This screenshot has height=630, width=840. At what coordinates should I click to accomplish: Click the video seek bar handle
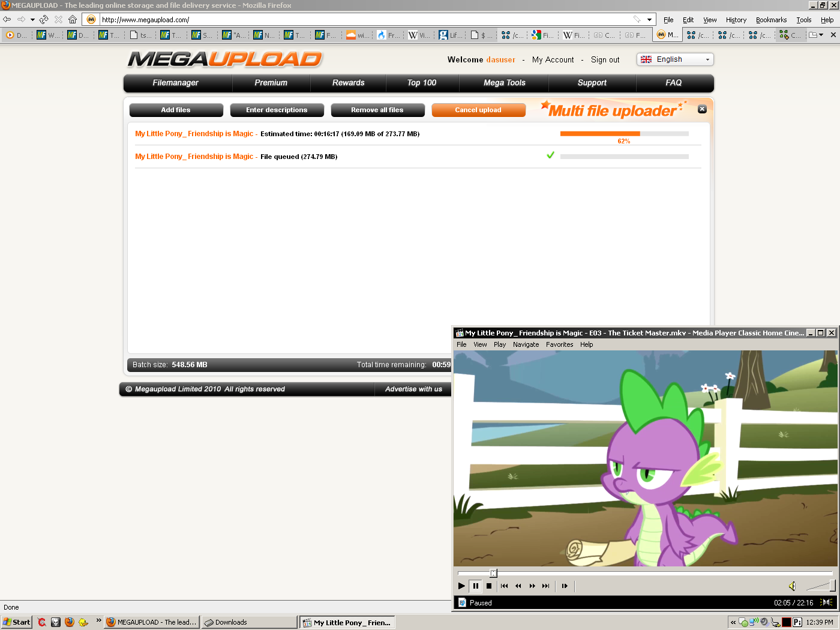493,573
